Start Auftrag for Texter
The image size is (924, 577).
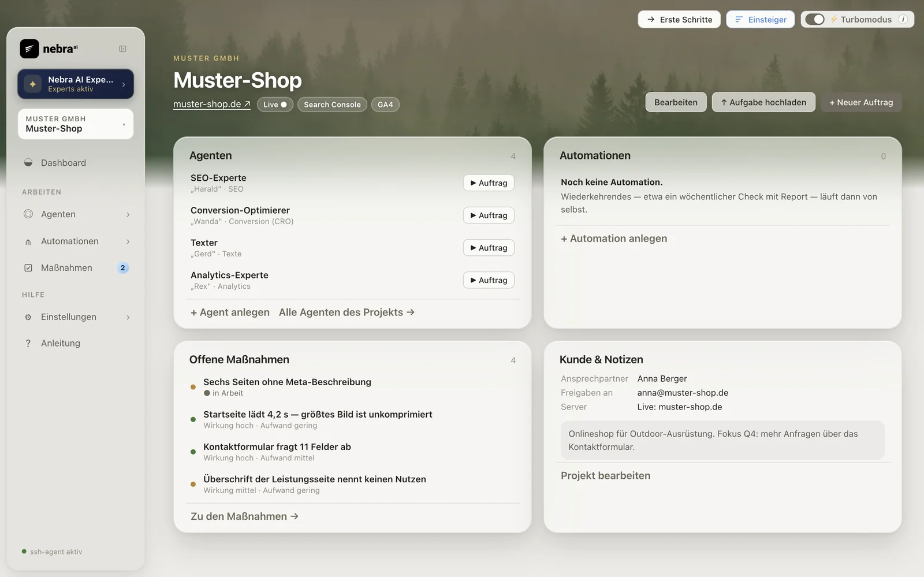489,248
